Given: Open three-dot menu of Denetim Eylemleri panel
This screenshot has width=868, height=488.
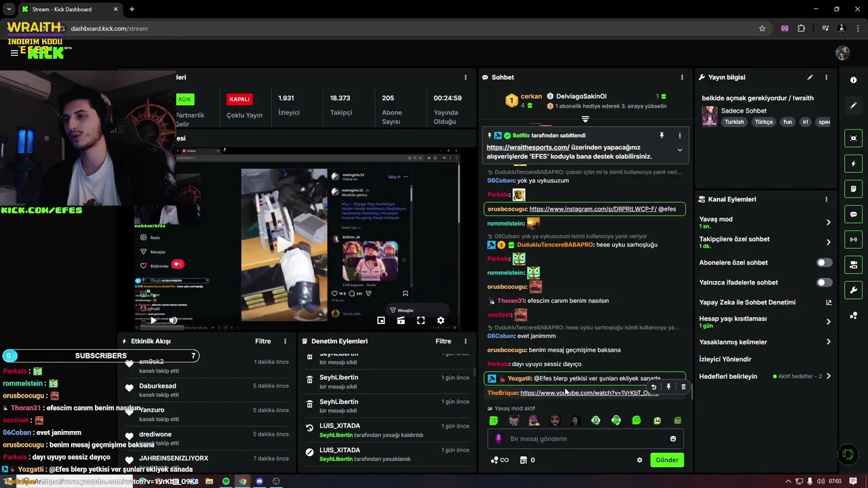Looking at the screenshot, I should (465, 341).
